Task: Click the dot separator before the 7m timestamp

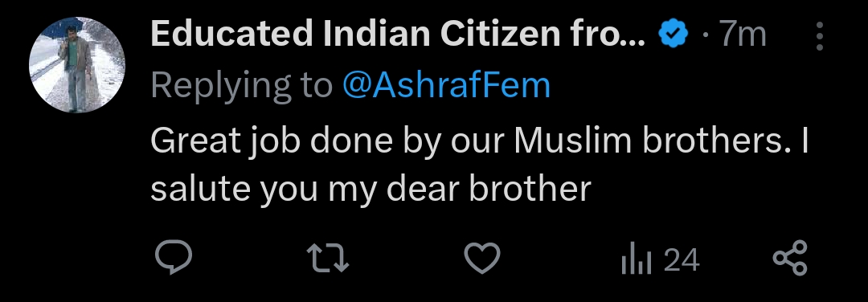Action: coord(705,36)
